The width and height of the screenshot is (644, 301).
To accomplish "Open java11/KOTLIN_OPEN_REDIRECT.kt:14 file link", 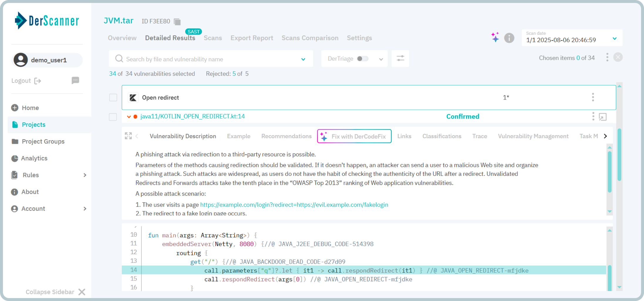I will click(x=193, y=116).
